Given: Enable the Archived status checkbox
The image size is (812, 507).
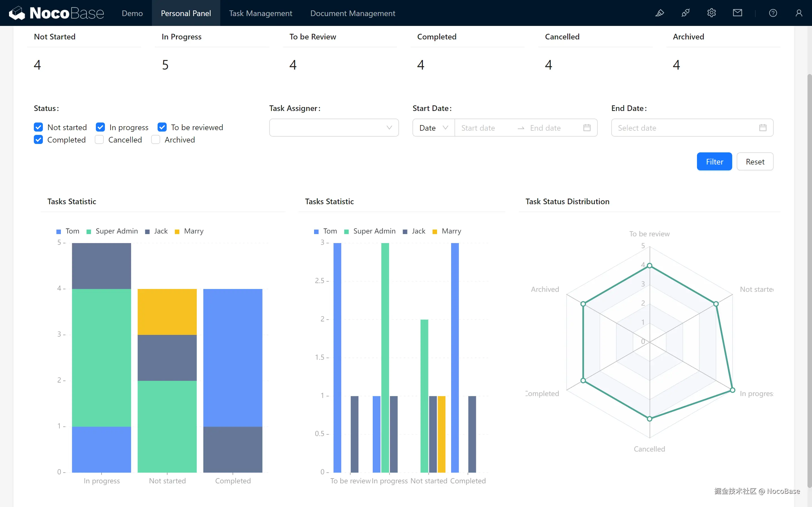Looking at the screenshot, I should [156, 139].
